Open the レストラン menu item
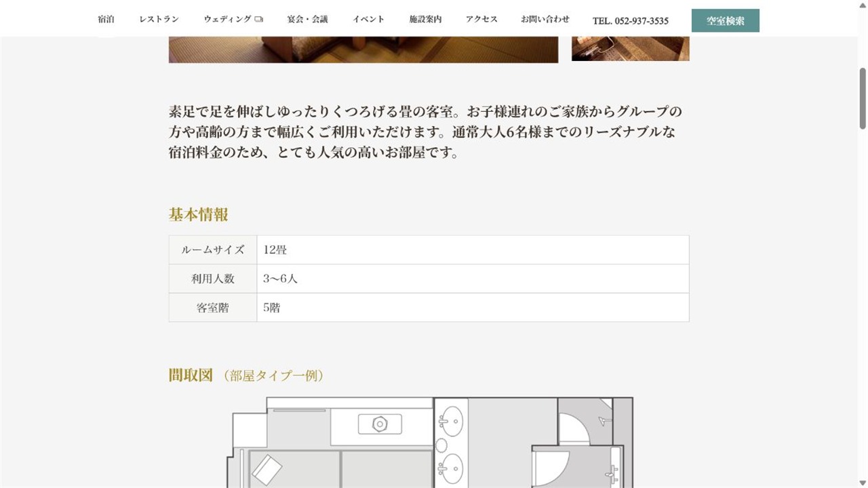 [x=159, y=20]
